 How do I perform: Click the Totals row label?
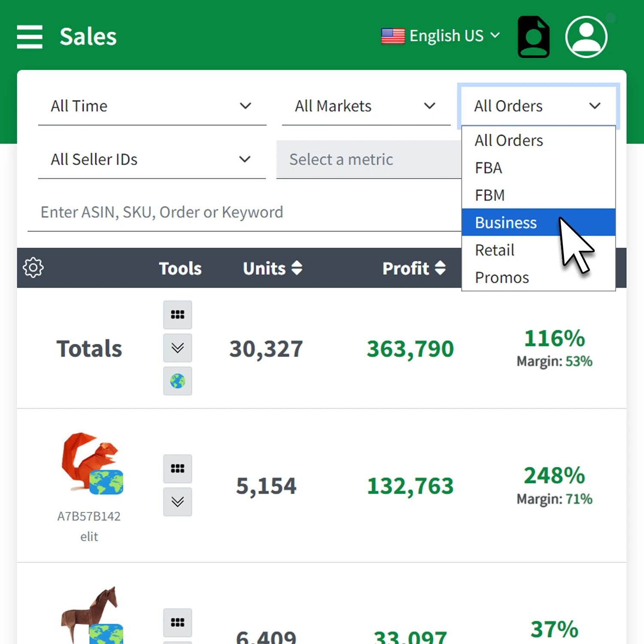(89, 348)
